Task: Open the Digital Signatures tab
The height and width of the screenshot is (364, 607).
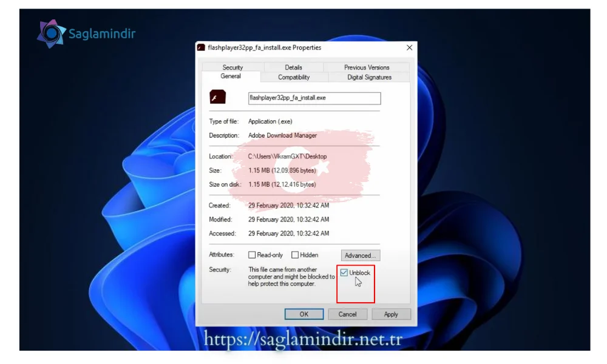Action: [x=369, y=77]
